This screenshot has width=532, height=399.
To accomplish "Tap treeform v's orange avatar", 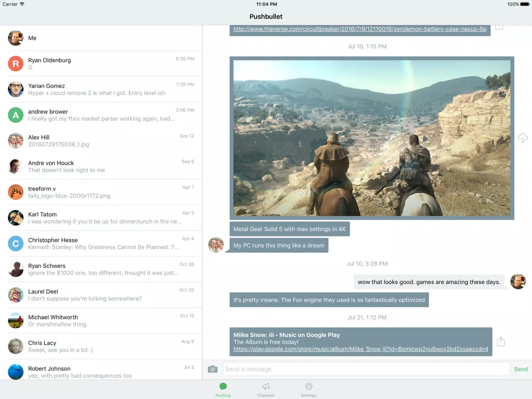I will [x=15, y=192].
